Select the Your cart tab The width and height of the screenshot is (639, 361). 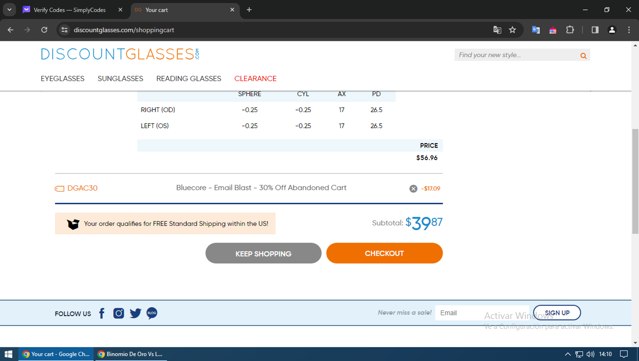185,10
